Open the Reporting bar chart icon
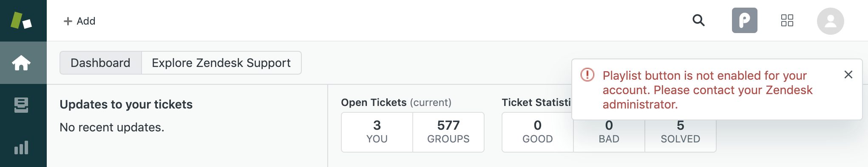 (21, 148)
